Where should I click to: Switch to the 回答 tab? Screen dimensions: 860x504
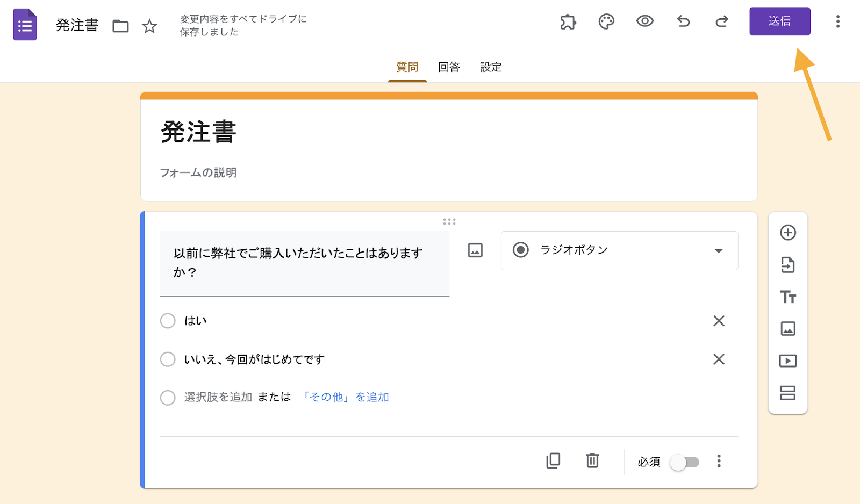(449, 67)
